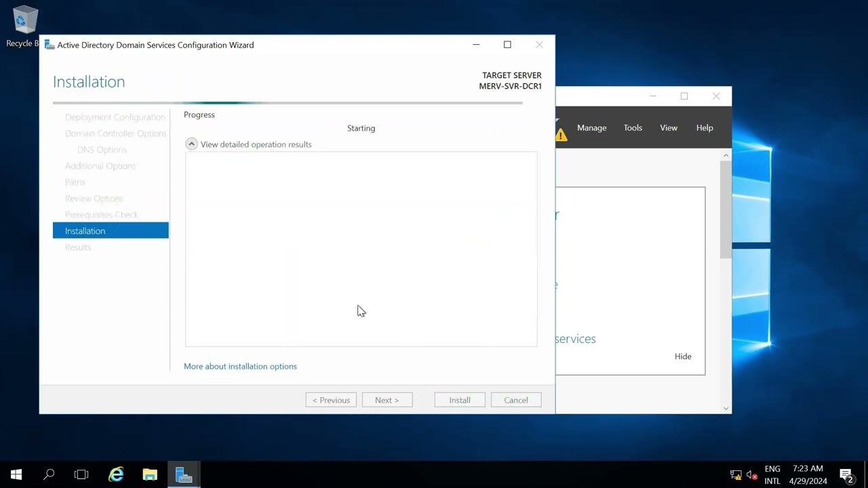868x488 pixels.
Task: Click the Install button
Action: pos(460,400)
